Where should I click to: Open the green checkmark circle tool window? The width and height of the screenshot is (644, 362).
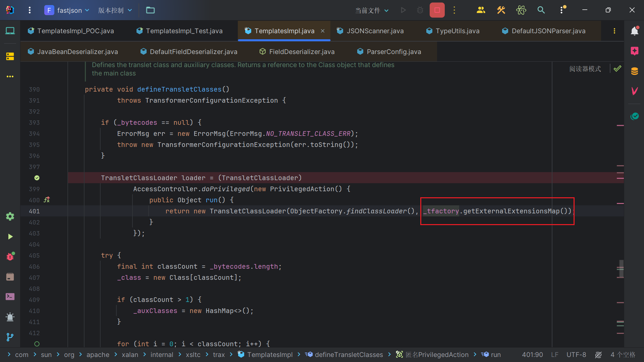pyautogui.click(x=634, y=116)
